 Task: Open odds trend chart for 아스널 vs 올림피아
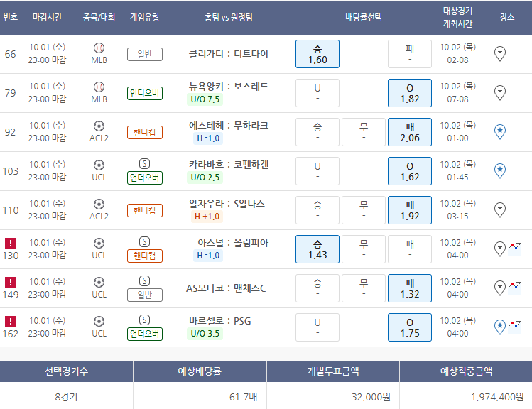click(515, 249)
